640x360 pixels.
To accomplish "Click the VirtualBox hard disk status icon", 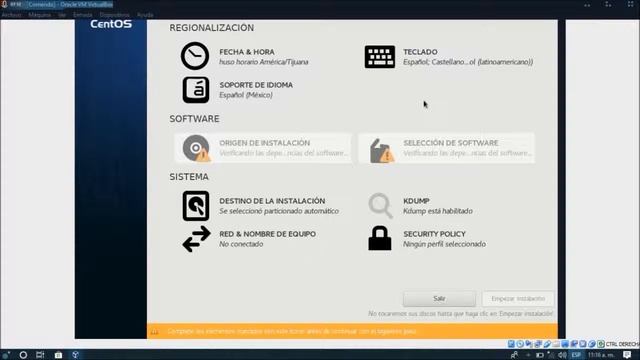I will pos(511,344).
